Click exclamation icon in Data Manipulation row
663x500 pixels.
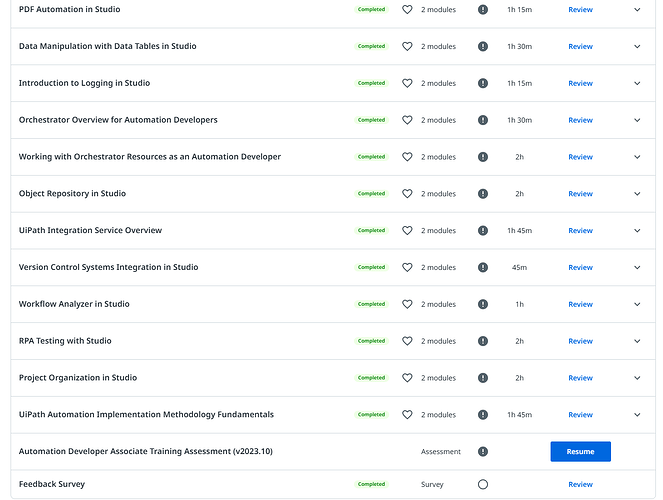(x=482, y=46)
